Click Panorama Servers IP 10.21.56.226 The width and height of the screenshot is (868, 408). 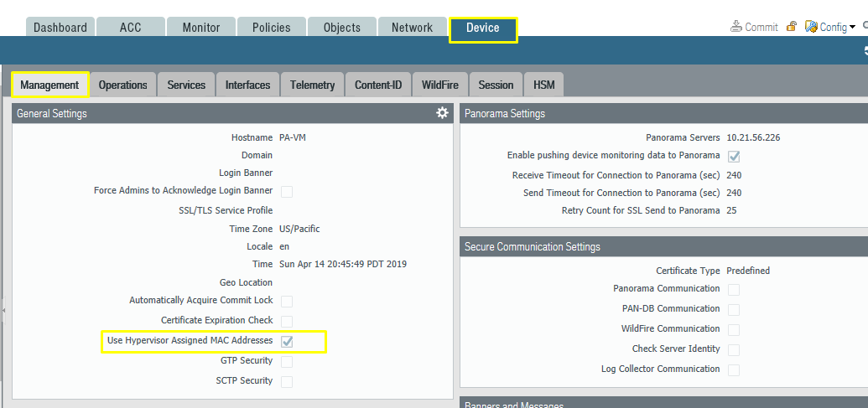coord(753,137)
